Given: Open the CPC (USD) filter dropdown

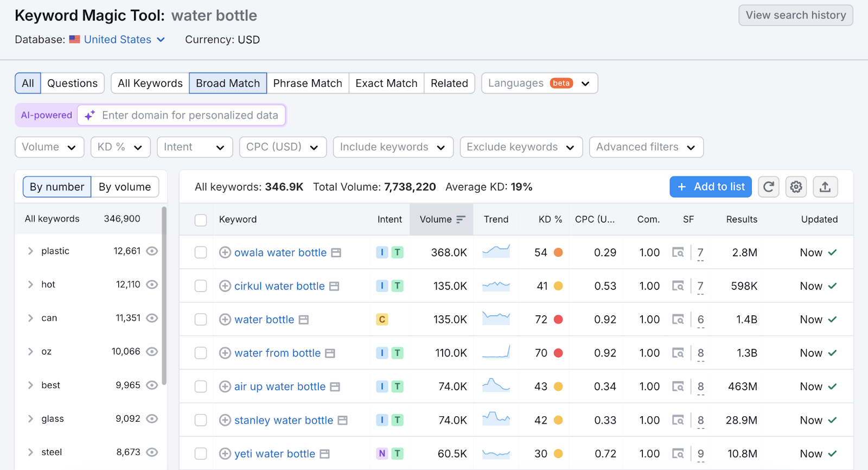Looking at the screenshot, I should pyautogui.click(x=283, y=147).
